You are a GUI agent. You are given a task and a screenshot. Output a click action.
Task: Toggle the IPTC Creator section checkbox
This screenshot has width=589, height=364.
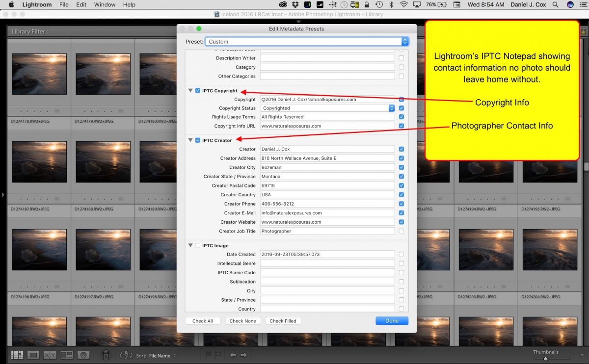198,140
